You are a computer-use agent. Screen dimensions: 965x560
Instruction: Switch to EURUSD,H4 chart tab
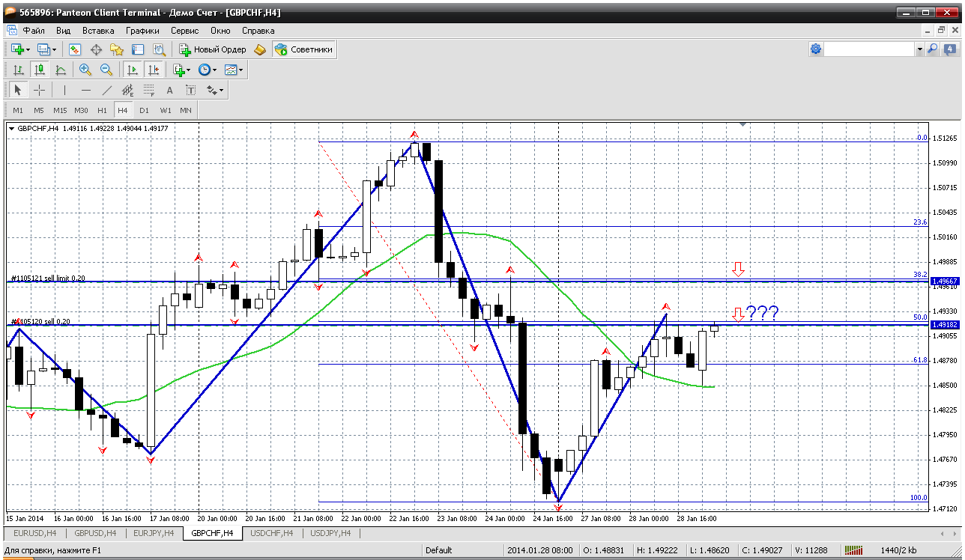coord(34,533)
